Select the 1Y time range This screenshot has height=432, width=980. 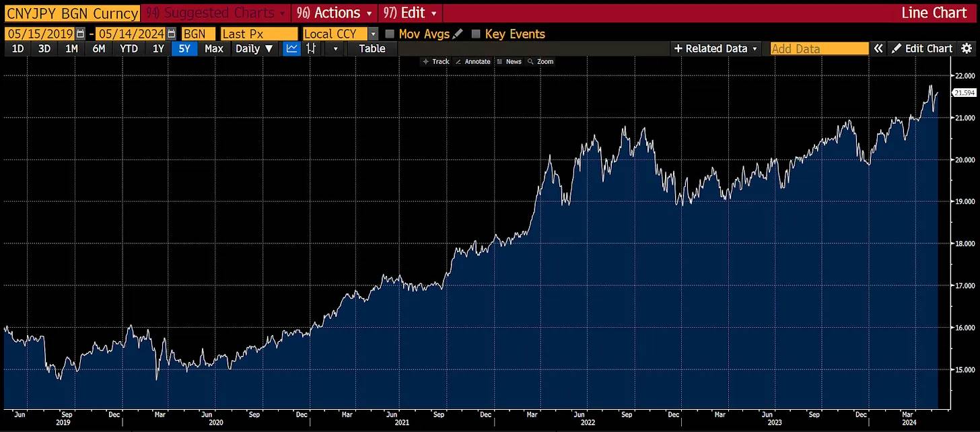pyautogui.click(x=158, y=48)
